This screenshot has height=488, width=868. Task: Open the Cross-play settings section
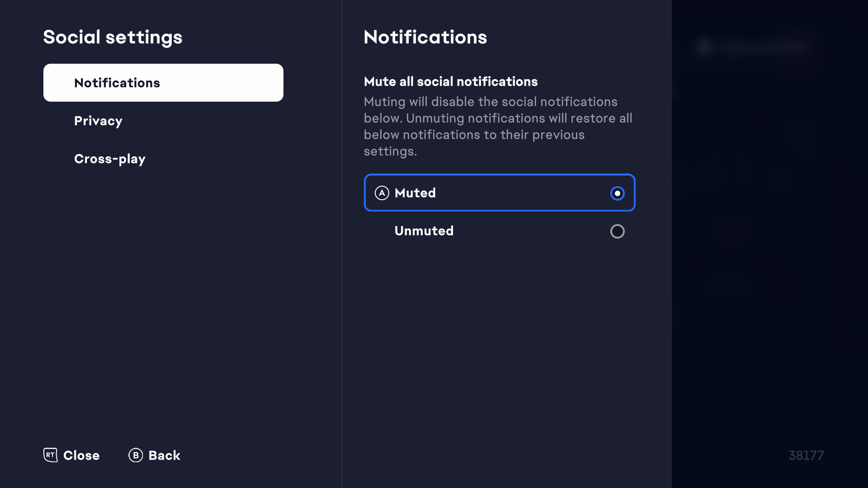pyautogui.click(x=110, y=159)
